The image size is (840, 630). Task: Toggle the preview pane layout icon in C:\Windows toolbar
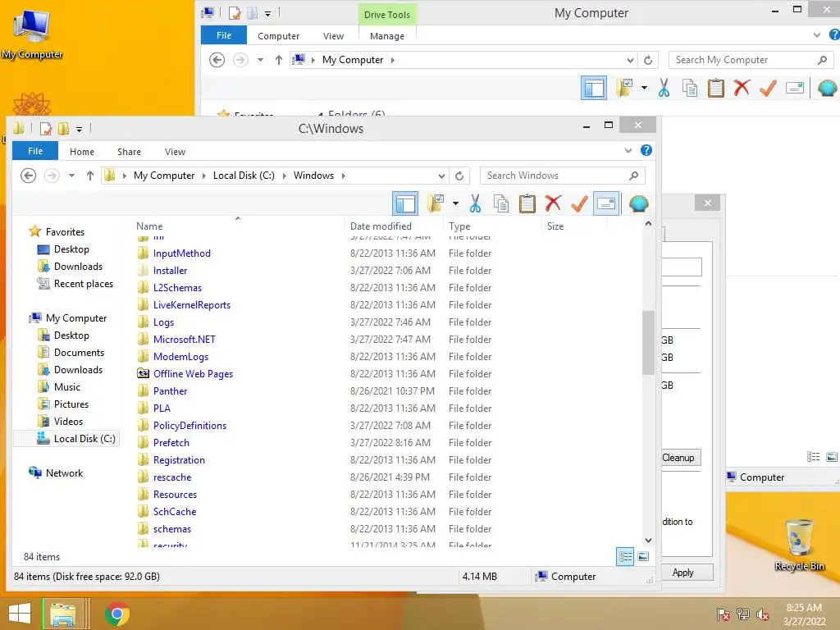click(x=405, y=203)
